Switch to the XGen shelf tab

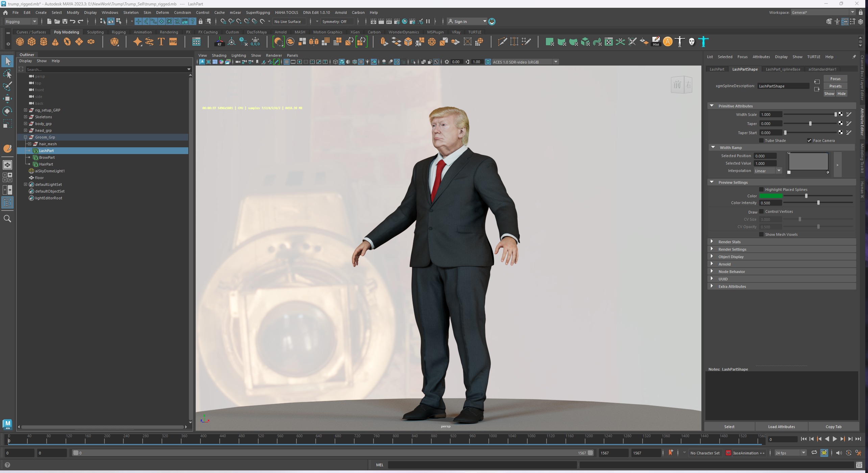point(355,32)
